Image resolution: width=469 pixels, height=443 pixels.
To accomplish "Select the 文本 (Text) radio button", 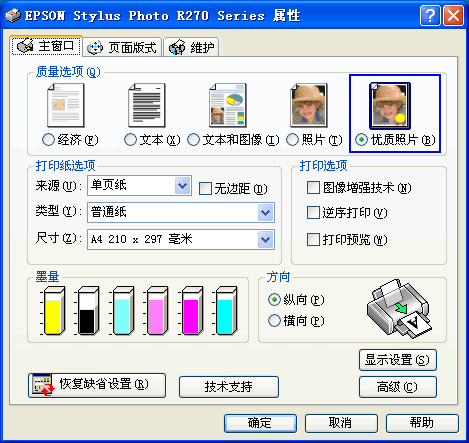I will click(130, 140).
